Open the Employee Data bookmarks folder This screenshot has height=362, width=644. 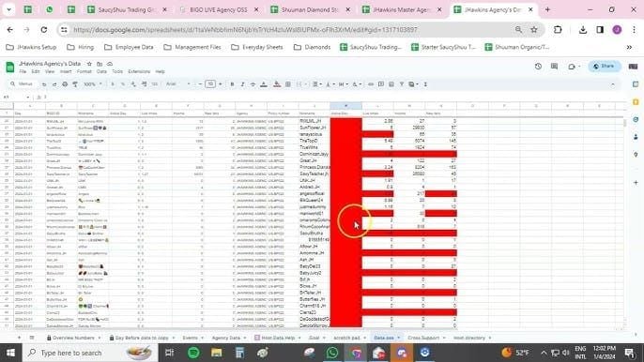pos(129,47)
